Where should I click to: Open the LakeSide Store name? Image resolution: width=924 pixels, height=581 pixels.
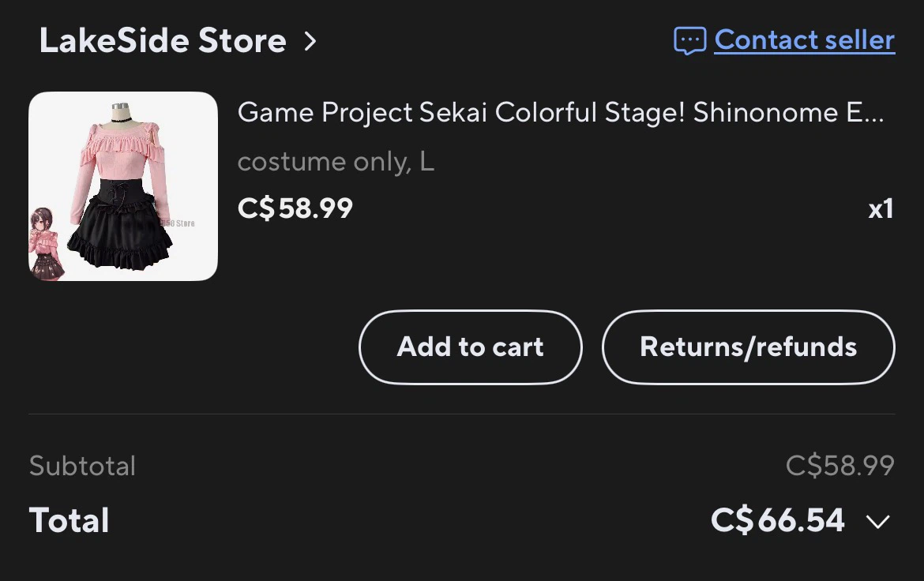(163, 41)
